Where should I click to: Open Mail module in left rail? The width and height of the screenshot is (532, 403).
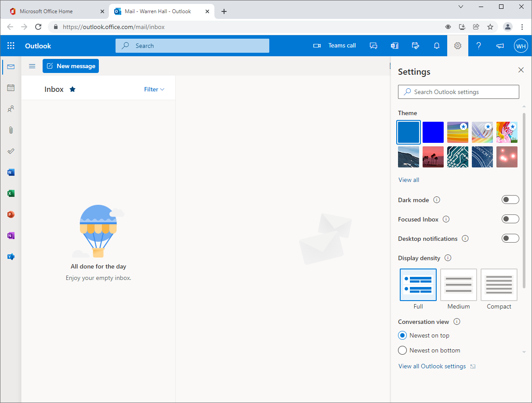click(11, 67)
